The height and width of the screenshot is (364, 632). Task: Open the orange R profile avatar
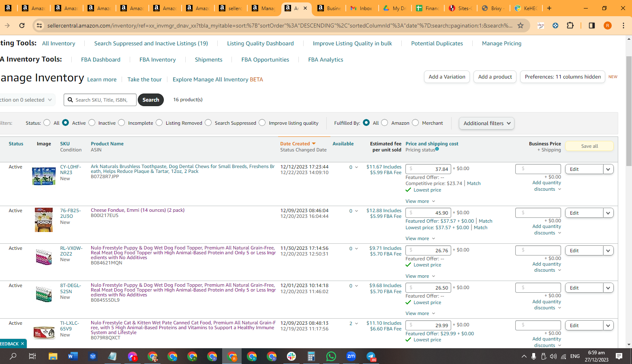point(607,26)
